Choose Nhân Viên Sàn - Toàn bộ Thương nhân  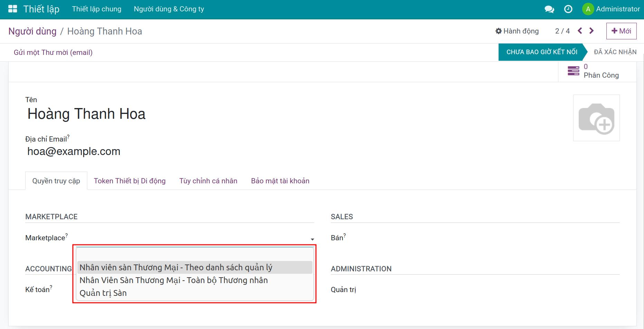tap(195, 280)
